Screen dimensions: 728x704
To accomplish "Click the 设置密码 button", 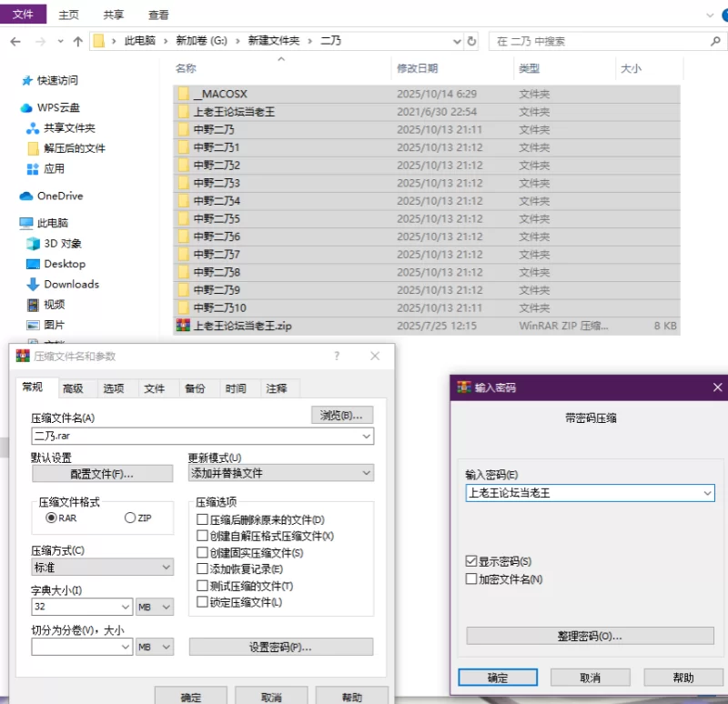I will click(280, 647).
